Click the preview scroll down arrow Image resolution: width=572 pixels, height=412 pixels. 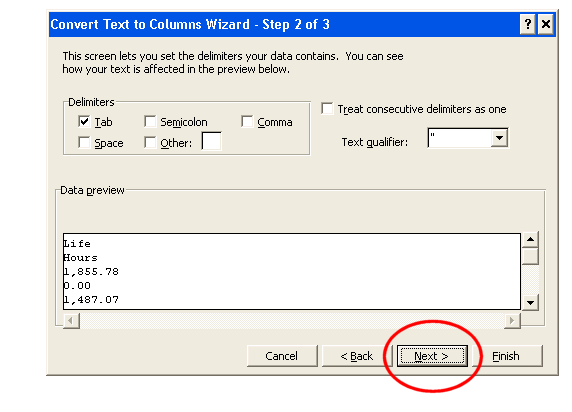pos(530,303)
